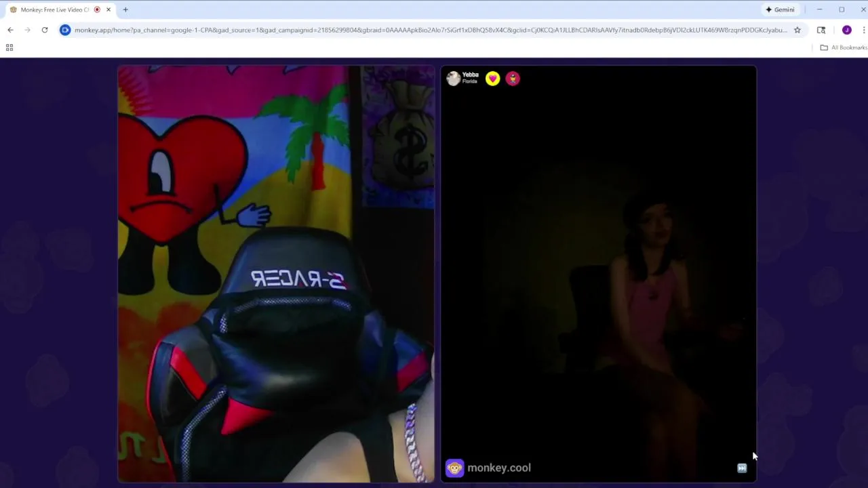
Task: Open the J profile avatar menu
Action: point(846,30)
